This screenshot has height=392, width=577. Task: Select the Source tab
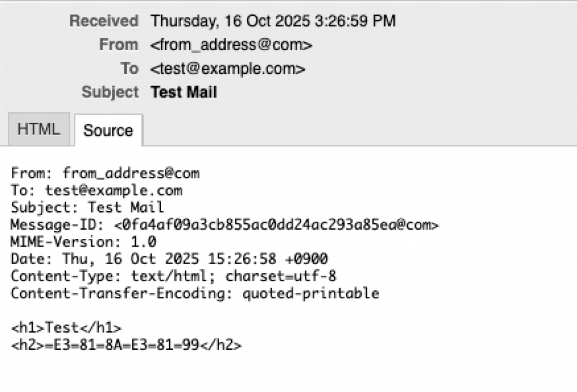pos(108,131)
